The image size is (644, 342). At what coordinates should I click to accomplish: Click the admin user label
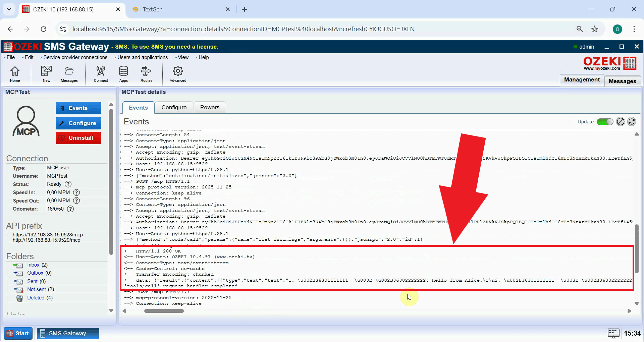click(586, 47)
